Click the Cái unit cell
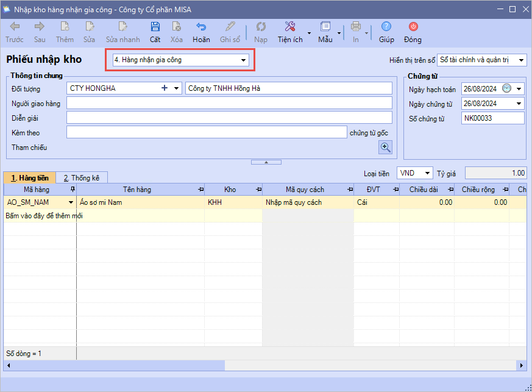 pos(377,202)
